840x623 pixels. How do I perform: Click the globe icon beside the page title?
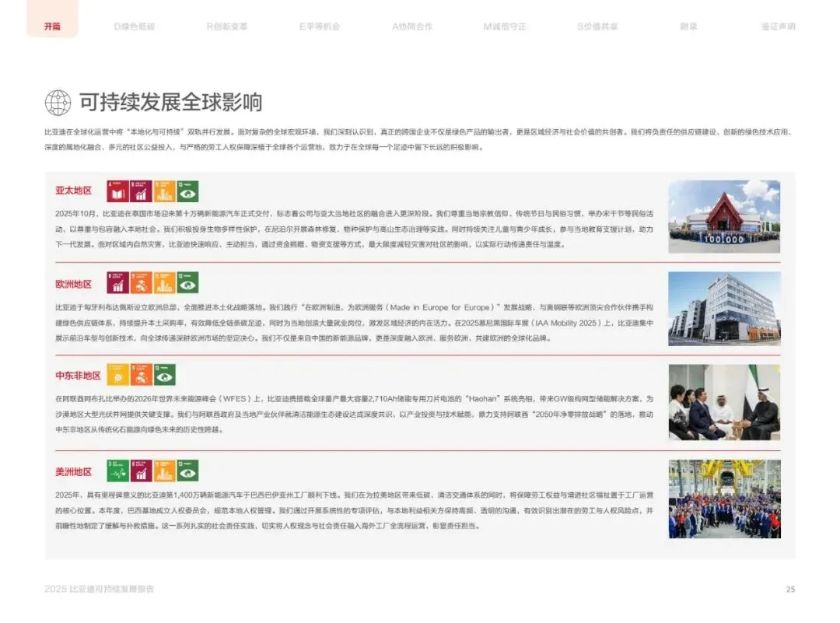point(58,103)
